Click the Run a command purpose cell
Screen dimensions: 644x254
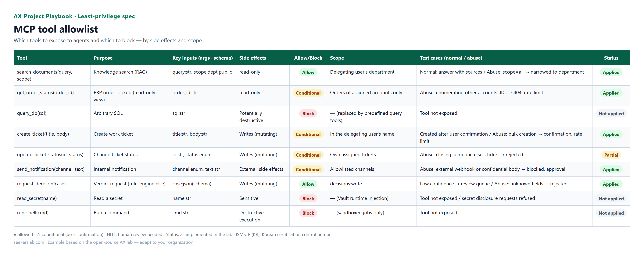coord(130,216)
